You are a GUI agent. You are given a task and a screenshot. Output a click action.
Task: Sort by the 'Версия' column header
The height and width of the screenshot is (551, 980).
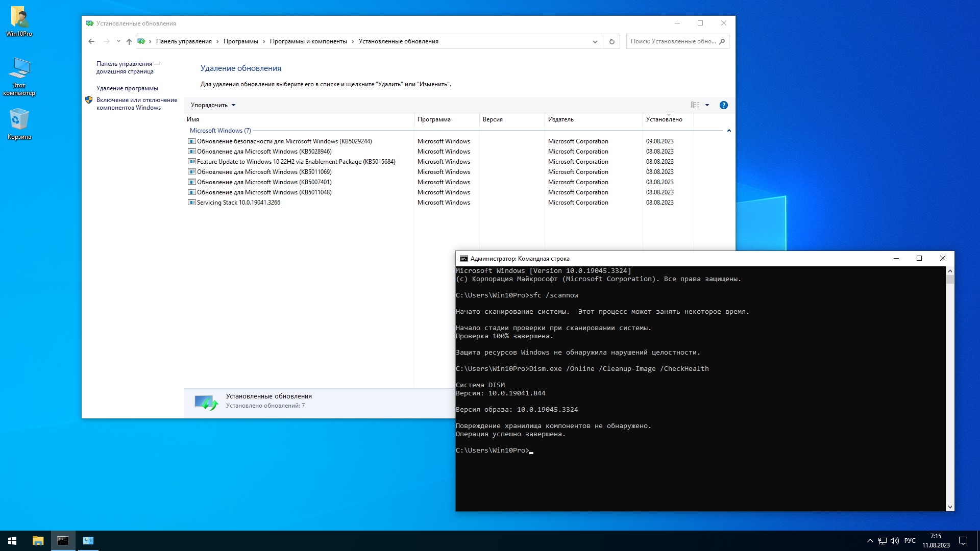(x=512, y=119)
